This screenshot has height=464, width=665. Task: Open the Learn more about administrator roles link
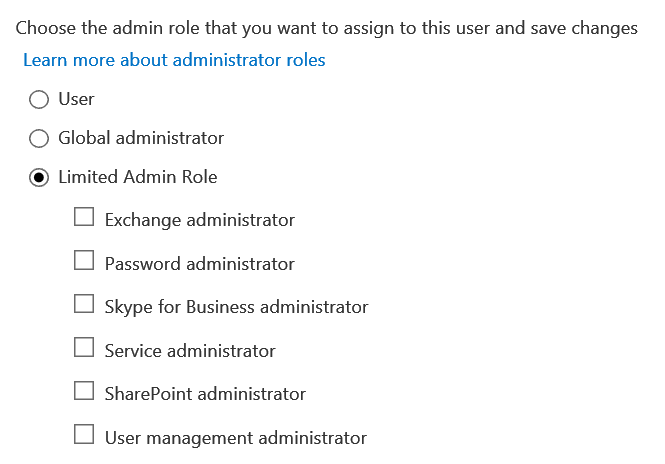[x=174, y=60]
